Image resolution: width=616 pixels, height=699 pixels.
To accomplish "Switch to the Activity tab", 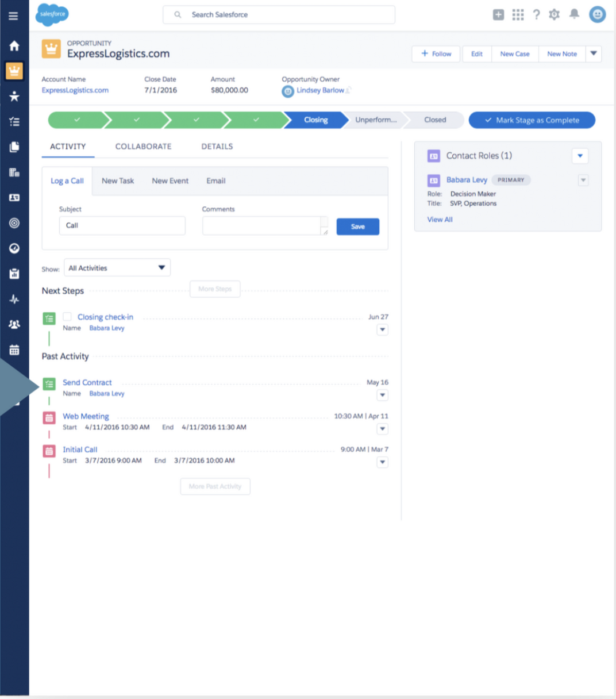I will click(x=68, y=147).
